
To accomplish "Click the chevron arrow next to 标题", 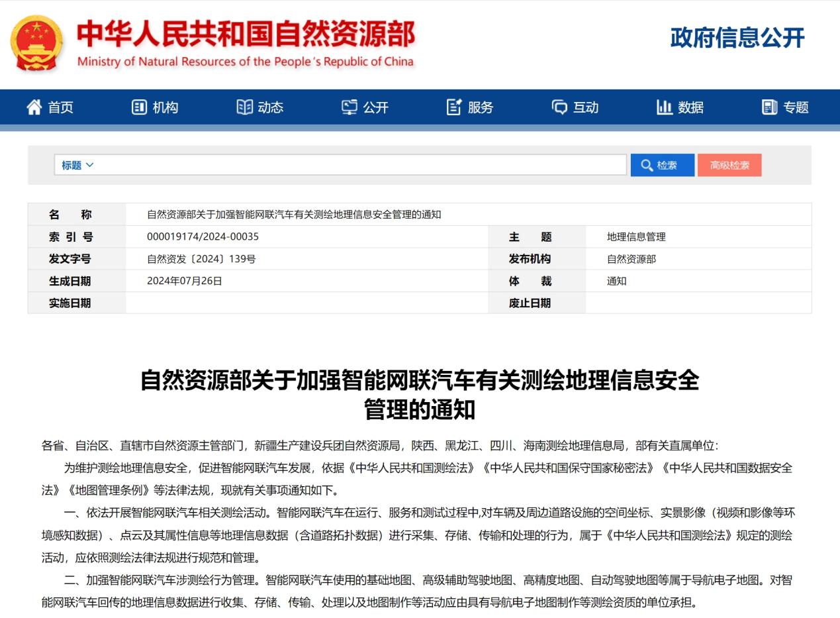I will [x=90, y=165].
